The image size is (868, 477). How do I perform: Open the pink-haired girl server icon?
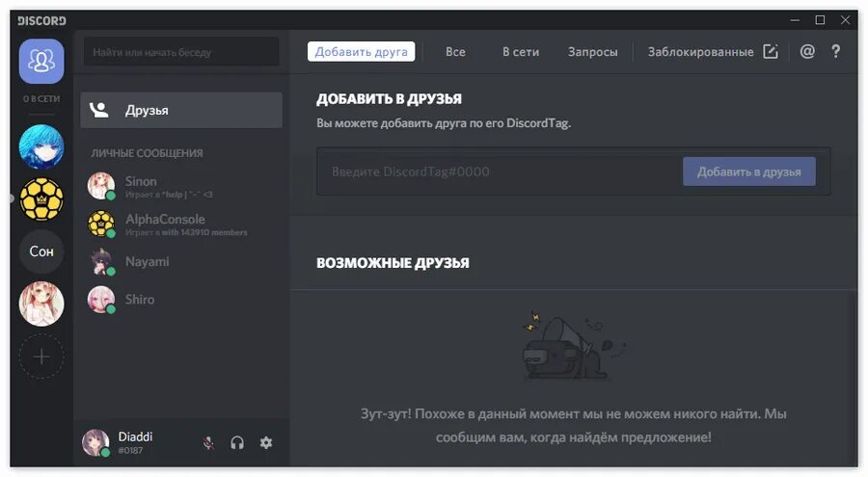coord(41,304)
